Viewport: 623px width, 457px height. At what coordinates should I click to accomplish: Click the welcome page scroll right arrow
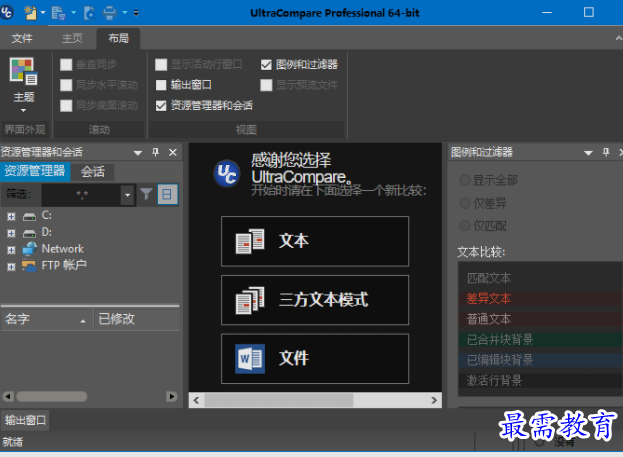click(x=434, y=400)
